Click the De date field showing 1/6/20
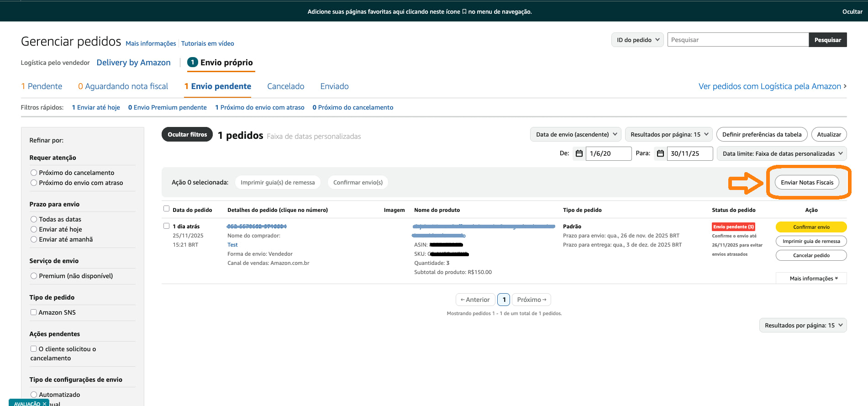The height and width of the screenshot is (406, 868). [x=609, y=153]
